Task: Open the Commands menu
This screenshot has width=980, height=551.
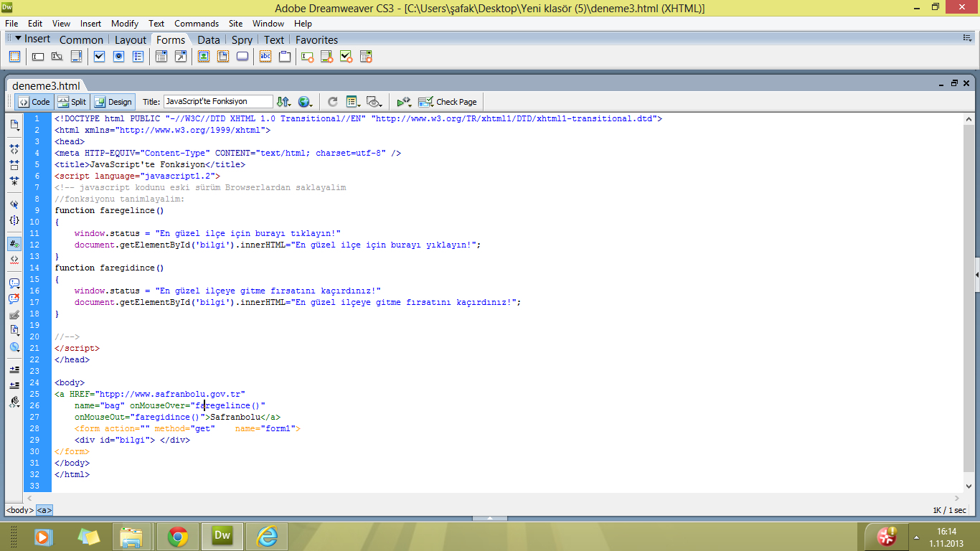Action: tap(197, 24)
